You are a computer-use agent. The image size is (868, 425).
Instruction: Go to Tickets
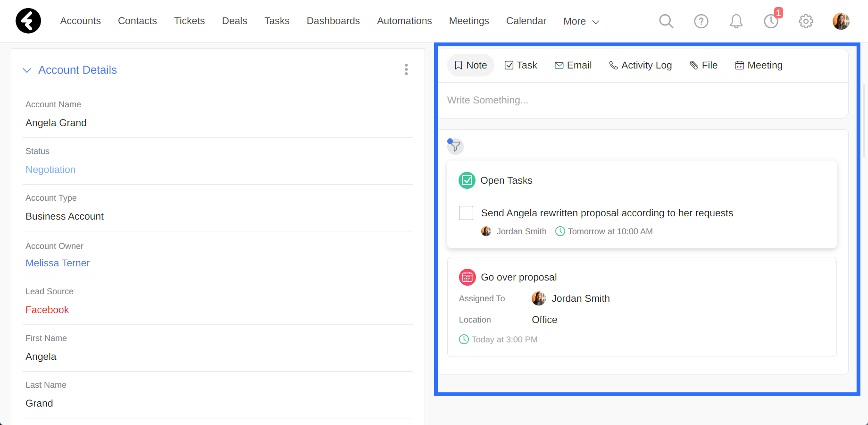pyautogui.click(x=190, y=21)
